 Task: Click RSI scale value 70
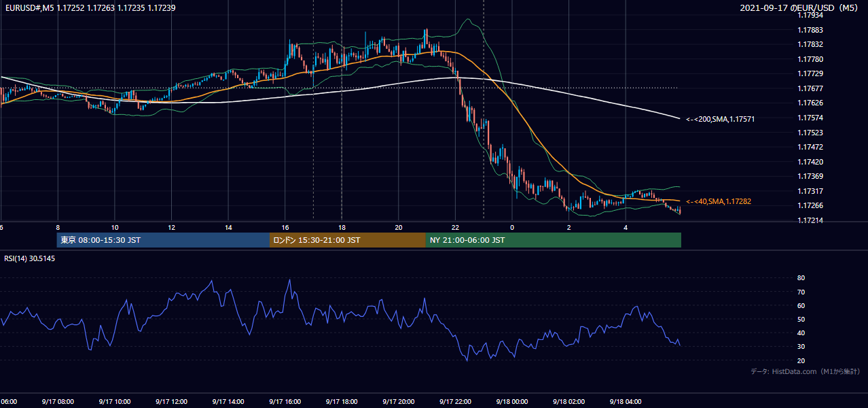click(801, 292)
